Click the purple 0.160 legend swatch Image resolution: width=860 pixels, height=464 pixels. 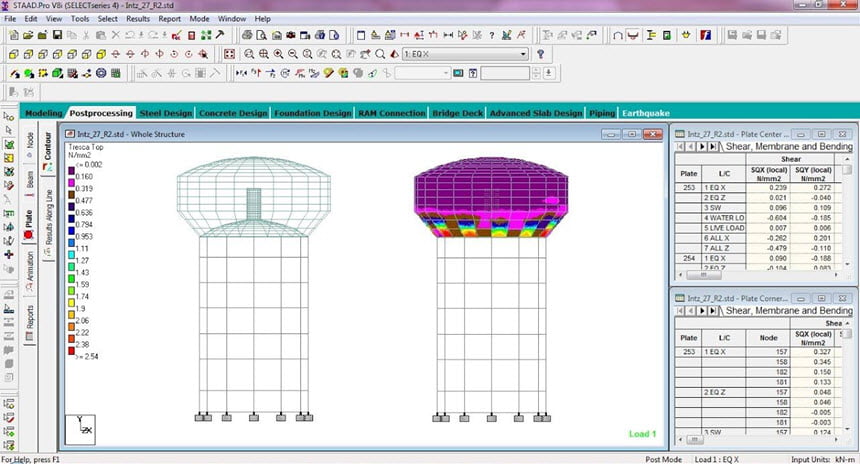tap(71, 171)
